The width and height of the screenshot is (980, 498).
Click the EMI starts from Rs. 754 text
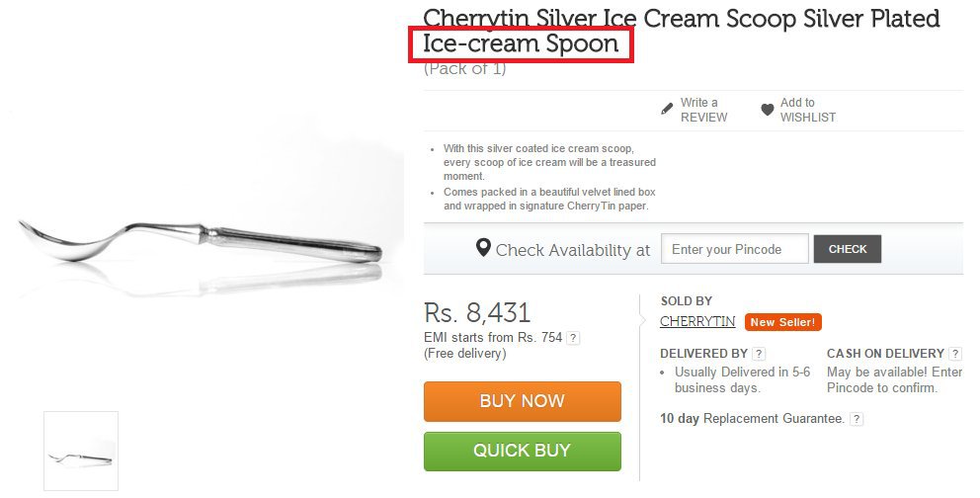click(493, 337)
